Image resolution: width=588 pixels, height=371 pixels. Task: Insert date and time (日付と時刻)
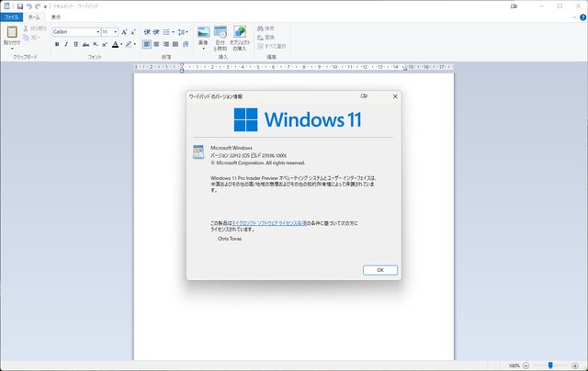coord(220,34)
